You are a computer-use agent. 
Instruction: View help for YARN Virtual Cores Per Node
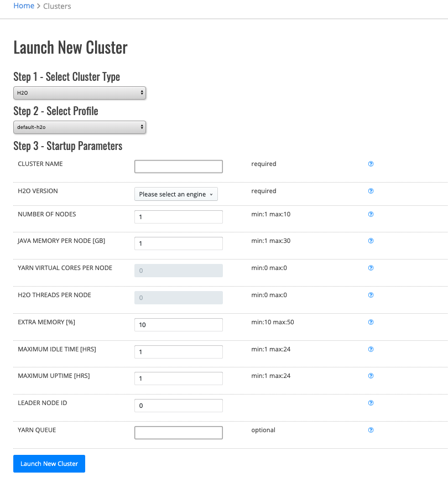371,268
